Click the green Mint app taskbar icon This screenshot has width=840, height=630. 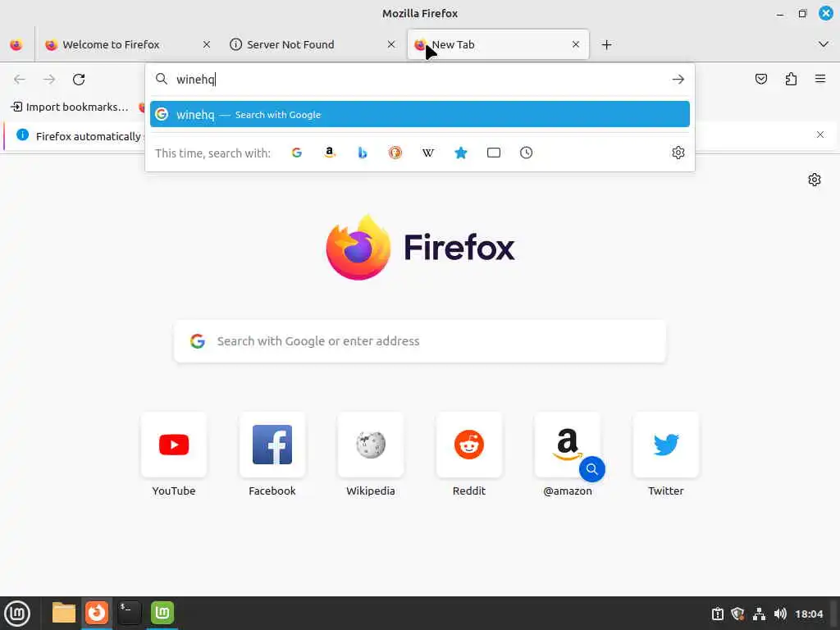(x=162, y=613)
